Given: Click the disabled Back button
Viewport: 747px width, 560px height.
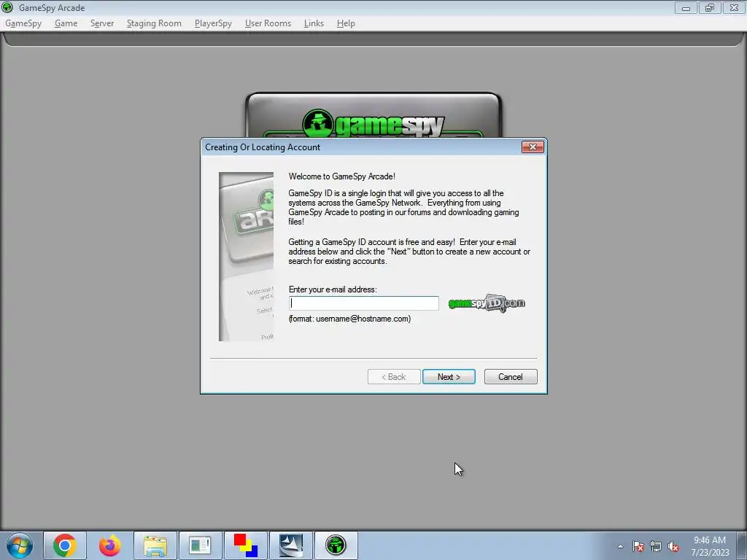Looking at the screenshot, I should 394,377.
